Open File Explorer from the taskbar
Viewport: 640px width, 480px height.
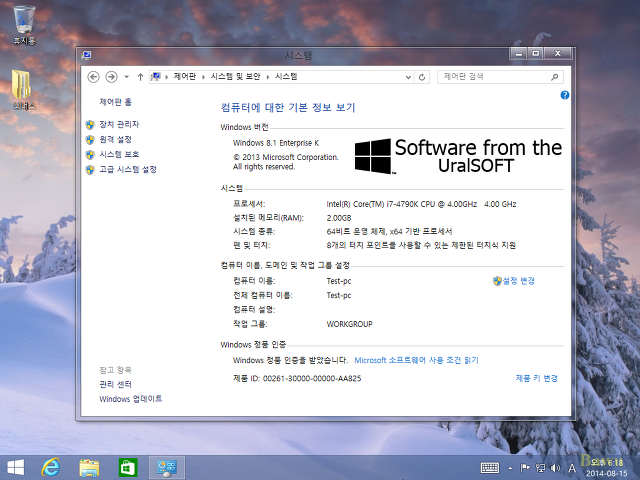click(89, 467)
